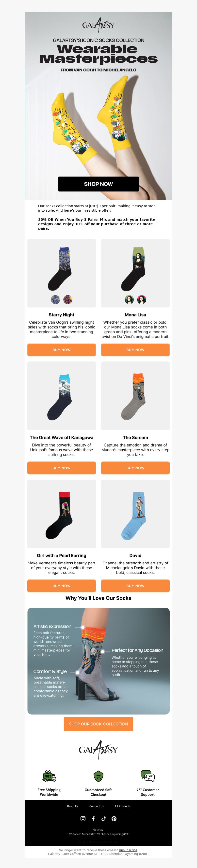Click the Unsubscribe link

point(128,850)
